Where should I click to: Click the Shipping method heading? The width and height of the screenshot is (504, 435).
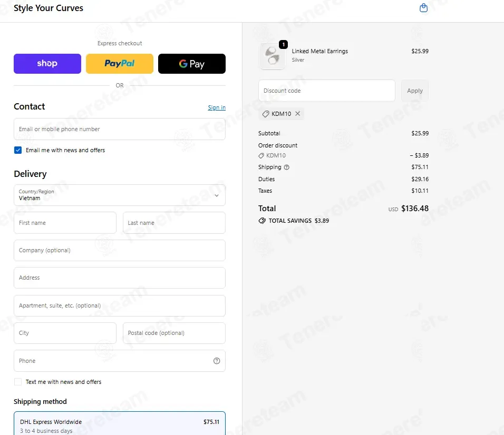coord(40,402)
